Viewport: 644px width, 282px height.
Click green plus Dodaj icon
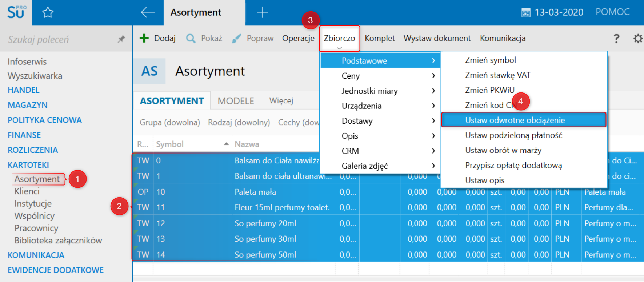point(144,38)
